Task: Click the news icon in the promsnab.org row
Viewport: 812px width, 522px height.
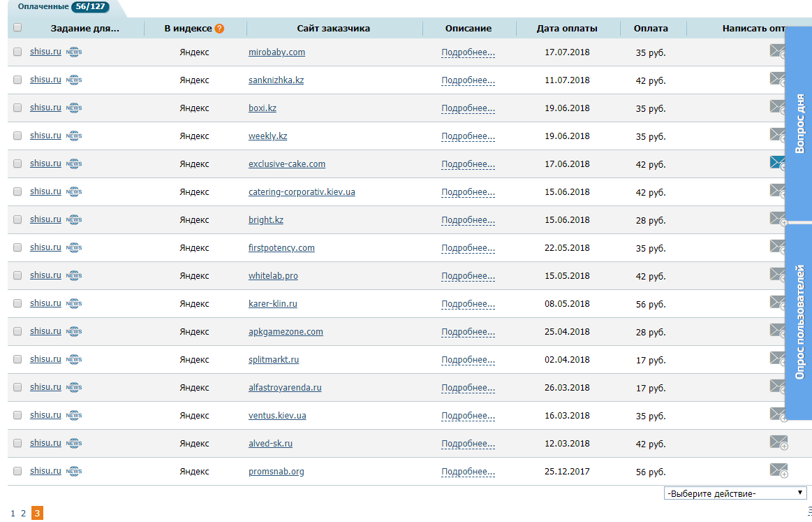Action: pos(74,472)
